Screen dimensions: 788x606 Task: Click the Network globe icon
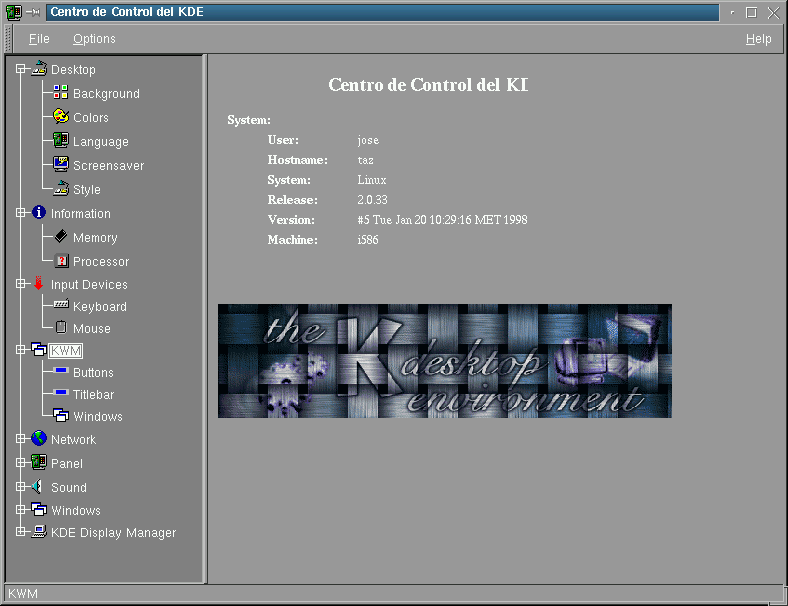tap(39, 439)
